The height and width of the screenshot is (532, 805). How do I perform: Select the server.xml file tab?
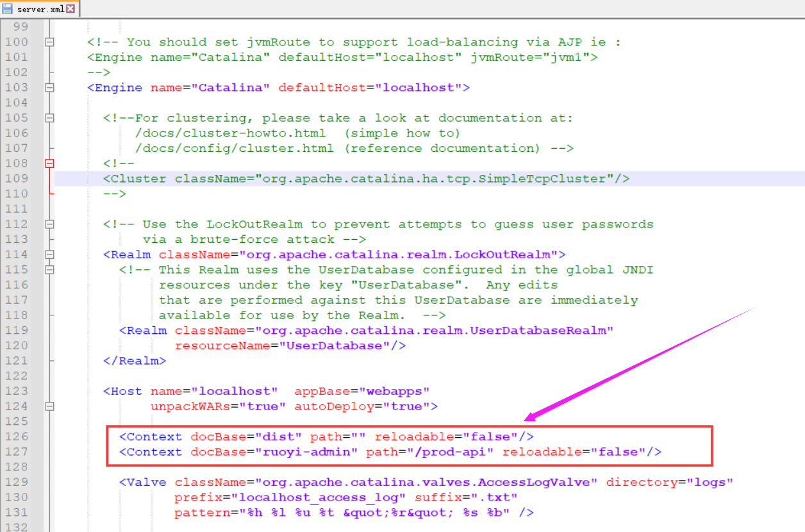39,9
